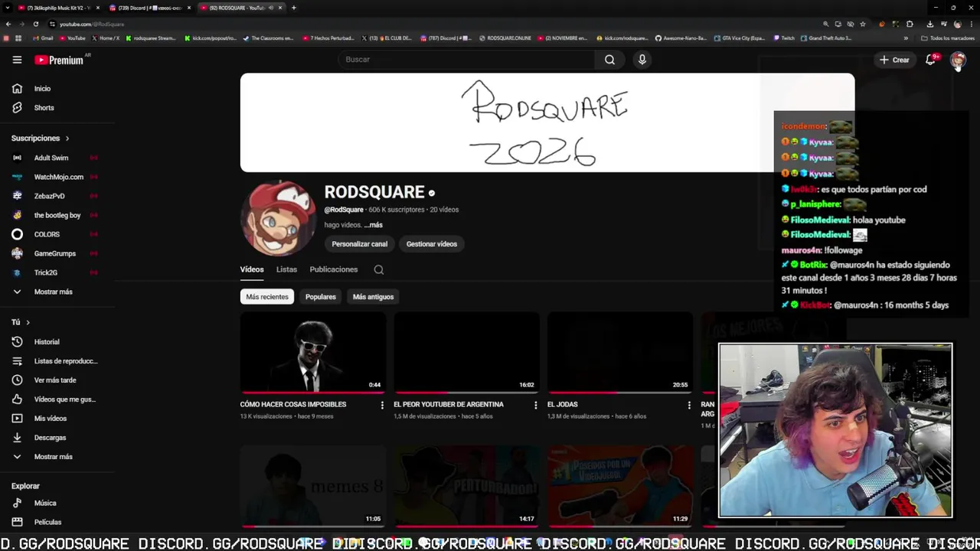Screen dimensions: 980x551
Task: Select the Más recientes filter chip
Action: [267, 297]
